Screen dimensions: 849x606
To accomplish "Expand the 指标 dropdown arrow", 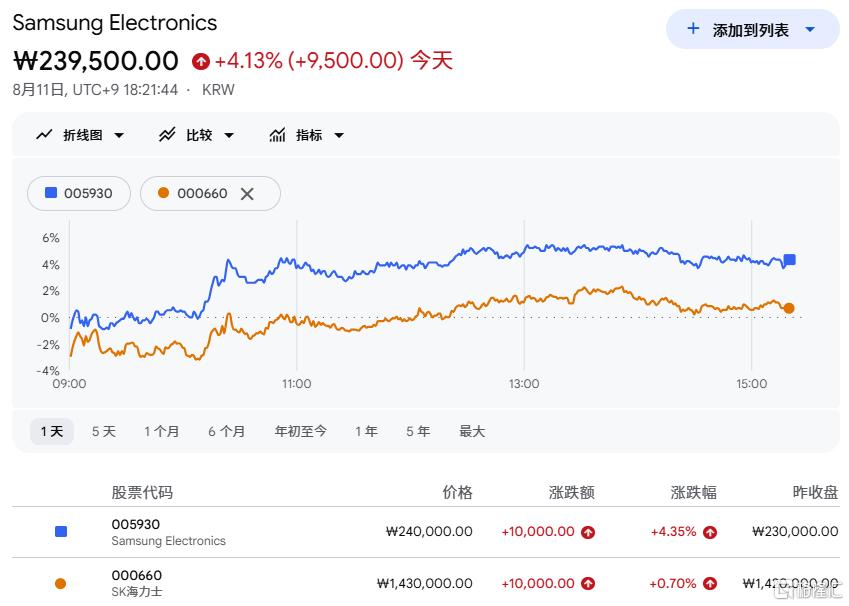I will (x=339, y=135).
